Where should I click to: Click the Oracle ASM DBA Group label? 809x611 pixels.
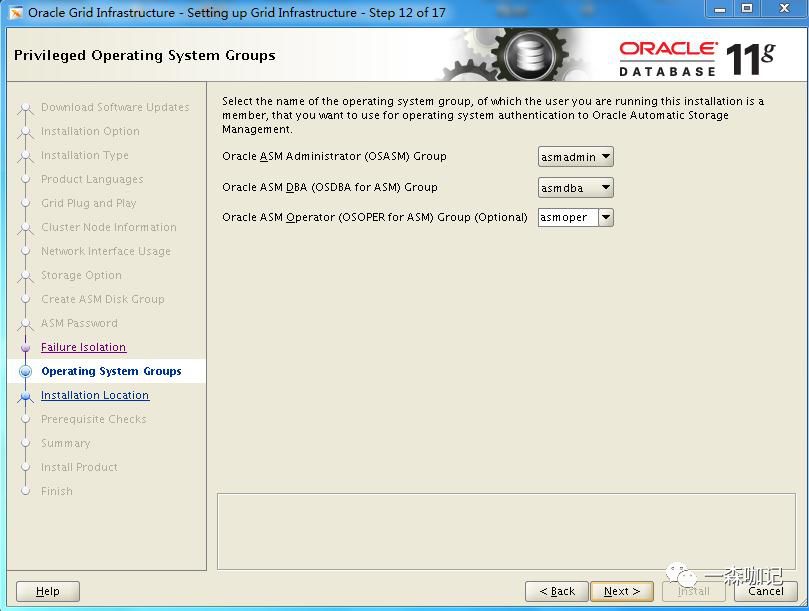click(x=330, y=187)
